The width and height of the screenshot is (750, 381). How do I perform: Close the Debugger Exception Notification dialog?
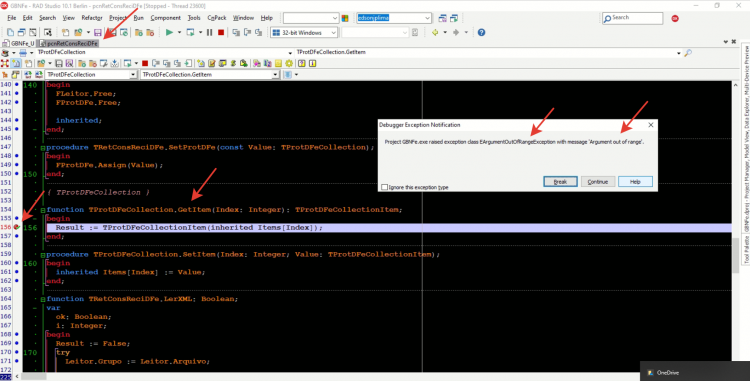pos(651,125)
